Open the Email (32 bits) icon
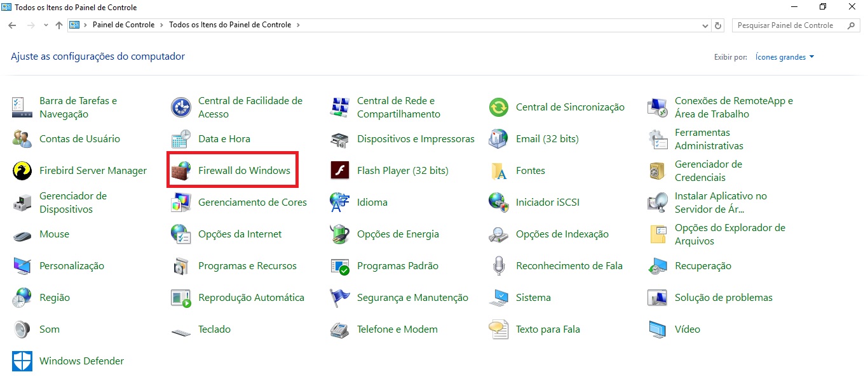The height and width of the screenshot is (379, 868). [x=499, y=139]
